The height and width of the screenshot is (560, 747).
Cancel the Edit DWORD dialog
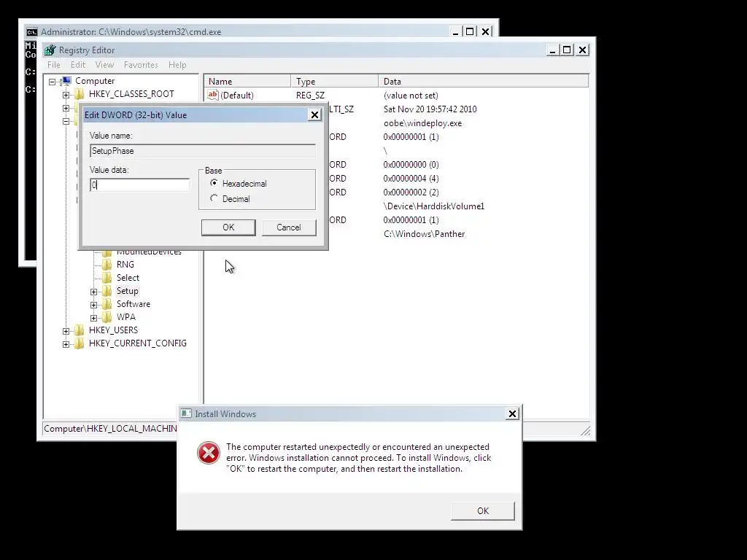[x=289, y=227]
